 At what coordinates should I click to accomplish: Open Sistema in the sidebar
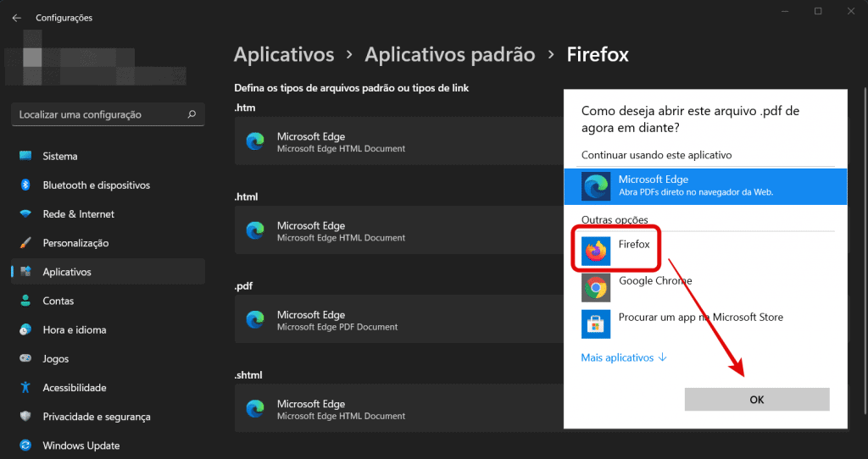[108, 156]
